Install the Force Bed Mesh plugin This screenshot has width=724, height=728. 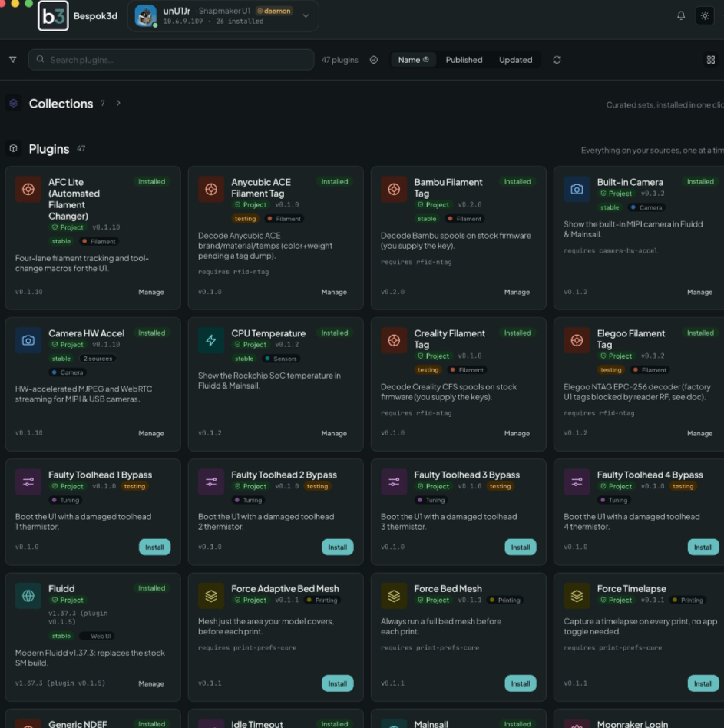click(521, 683)
